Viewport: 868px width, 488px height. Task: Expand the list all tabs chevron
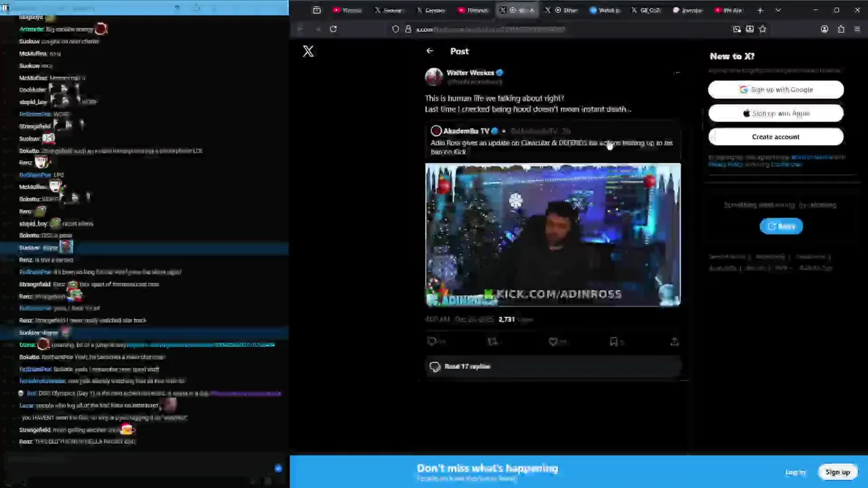tap(778, 10)
